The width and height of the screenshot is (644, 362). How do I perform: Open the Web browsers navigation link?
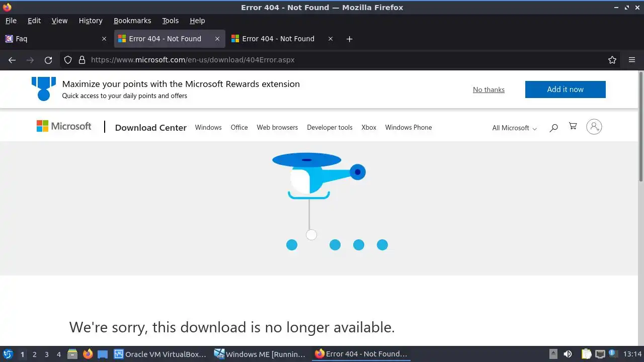(277, 127)
